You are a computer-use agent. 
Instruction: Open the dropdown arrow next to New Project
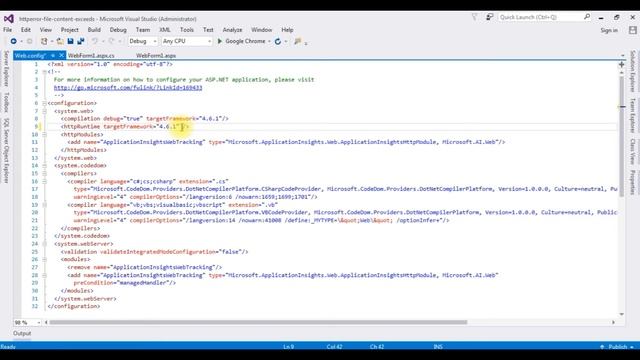(x=51, y=41)
